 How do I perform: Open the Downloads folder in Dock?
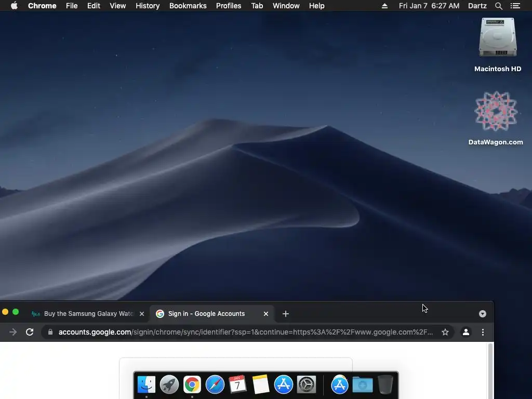[362, 385]
